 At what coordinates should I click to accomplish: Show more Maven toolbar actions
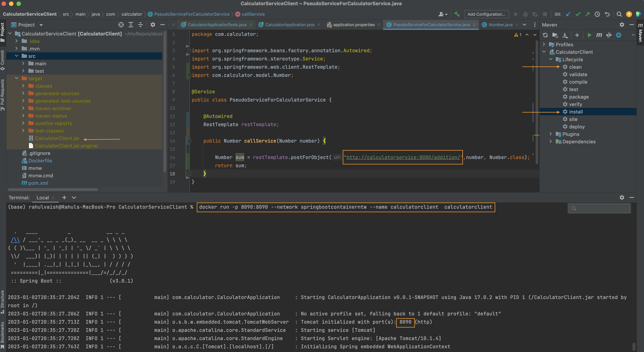click(633, 35)
